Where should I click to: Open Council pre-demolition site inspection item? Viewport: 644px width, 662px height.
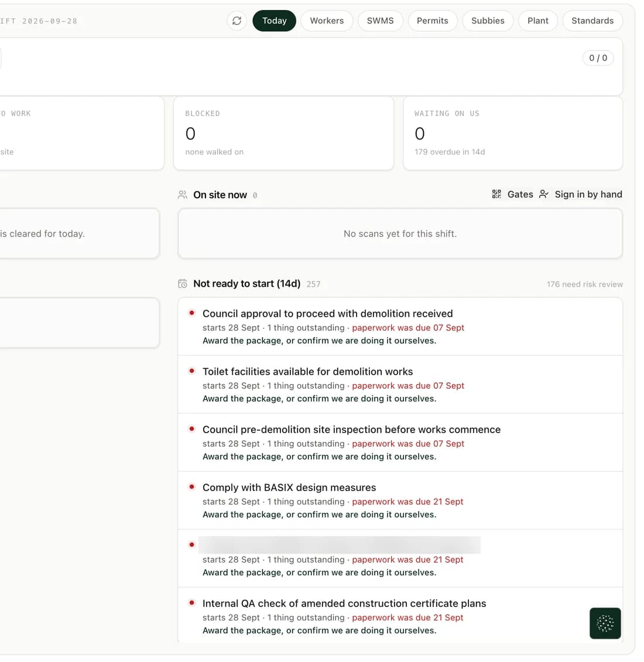coord(400,443)
